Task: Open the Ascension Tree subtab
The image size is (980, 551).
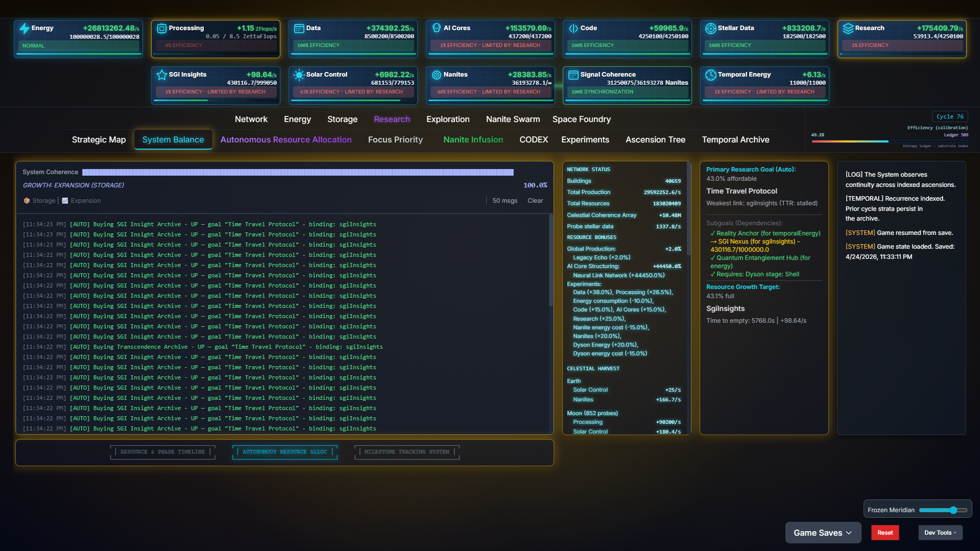Action: coord(655,139)
